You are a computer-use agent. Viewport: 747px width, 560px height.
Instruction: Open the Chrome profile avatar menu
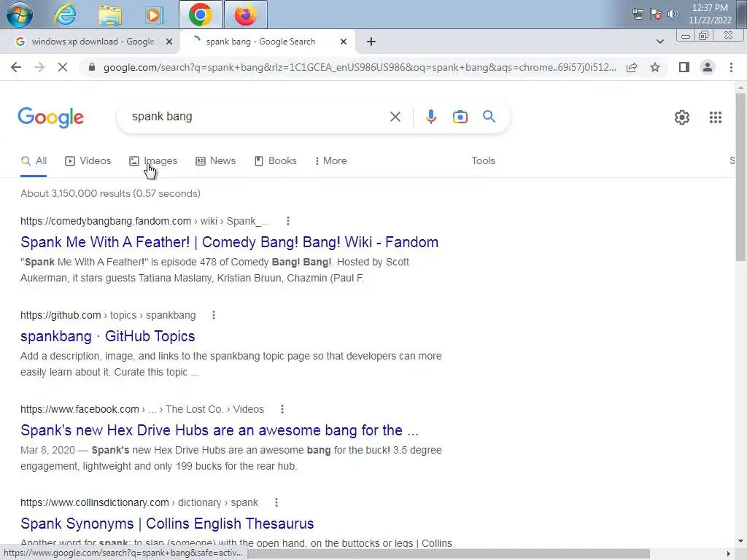pyautogui.click(x=708, y=67)
